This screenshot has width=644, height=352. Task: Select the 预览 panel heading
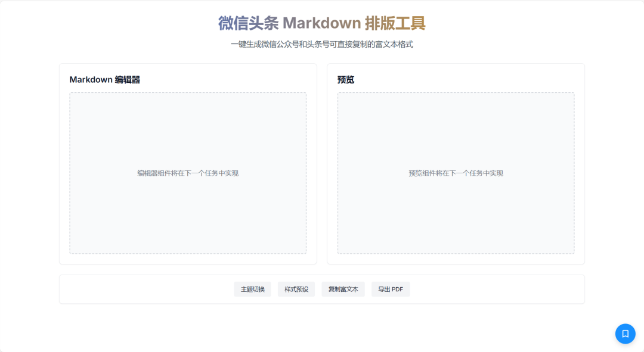[346, 80]
